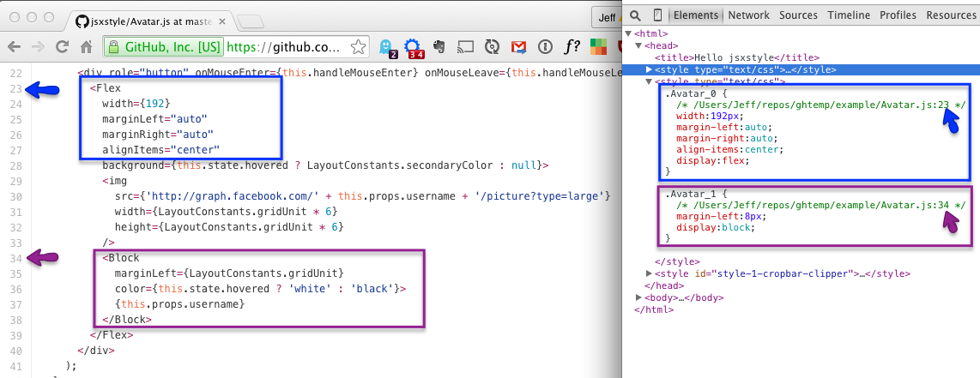Screen dimensions: 980x378
Task: Select the closing </head> tag
Action: tap(664, 285)
